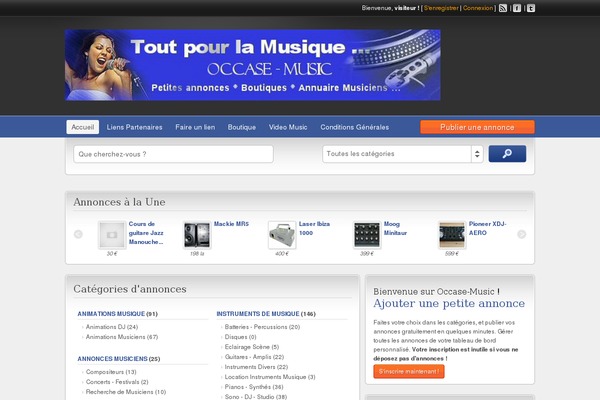The width and height of the screenshot is (600, 400).
Task: Open Guitares - Amplis (22) category
Action: tap(254, 357)
